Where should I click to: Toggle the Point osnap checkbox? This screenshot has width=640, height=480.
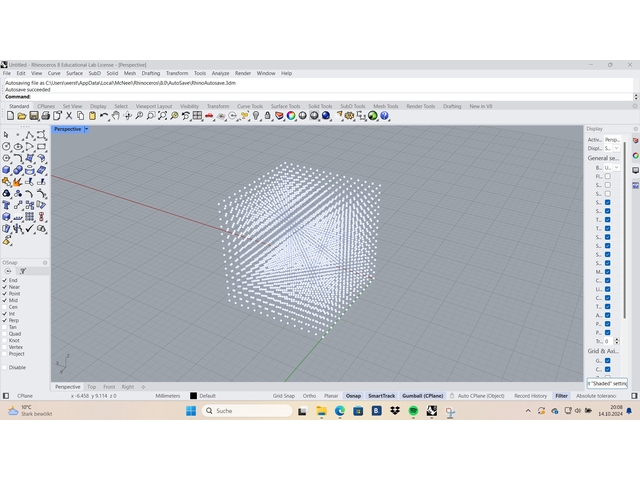(5, 293)
